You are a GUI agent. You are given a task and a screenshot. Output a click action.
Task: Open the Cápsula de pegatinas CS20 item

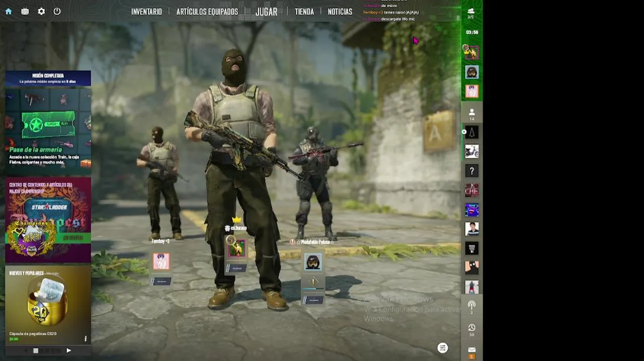[48, 305]
